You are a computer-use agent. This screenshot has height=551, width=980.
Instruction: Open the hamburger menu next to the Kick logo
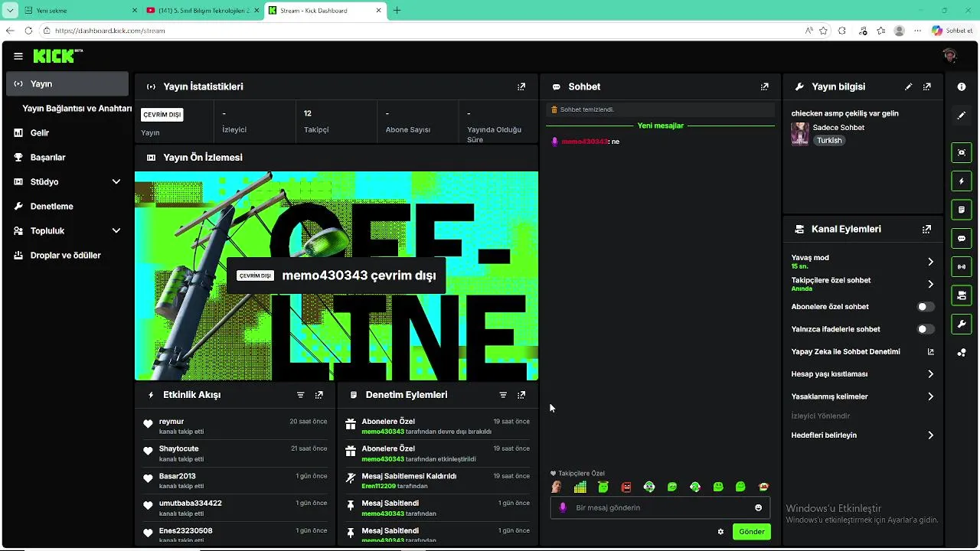[x=18, y=56]
